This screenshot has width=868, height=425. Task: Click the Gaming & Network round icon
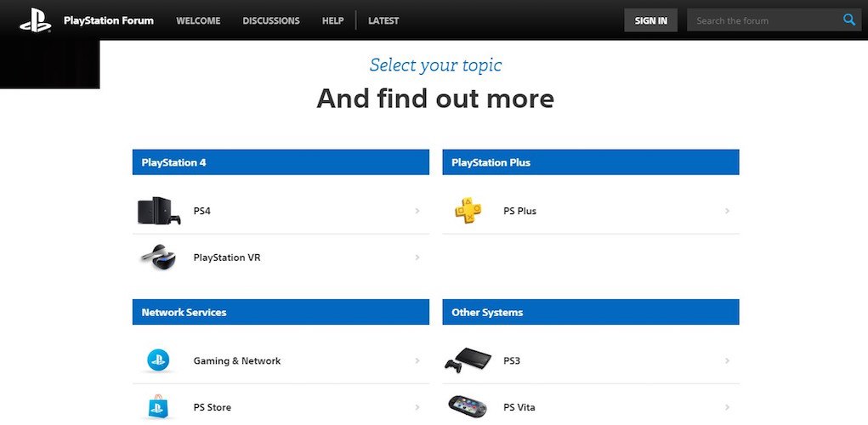click(x=159, y=360)
